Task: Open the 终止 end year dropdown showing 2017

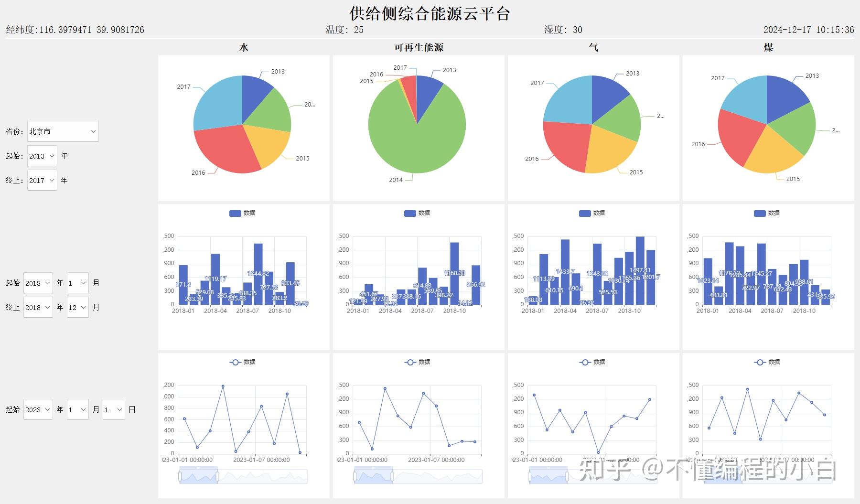Action: 42,180
